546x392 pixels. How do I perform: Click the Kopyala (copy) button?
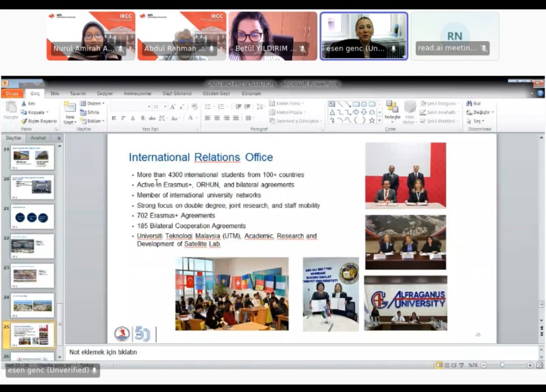point(34,112)
